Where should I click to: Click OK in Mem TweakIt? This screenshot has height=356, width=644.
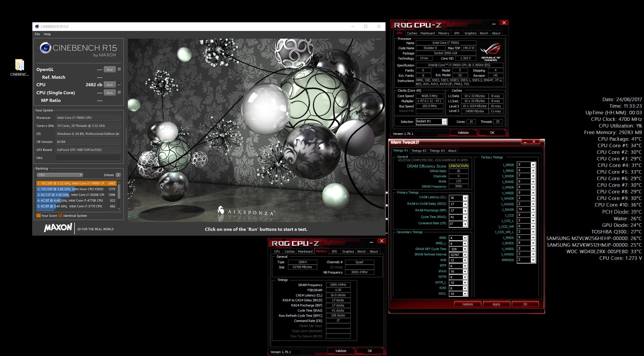tap(525, 304)
